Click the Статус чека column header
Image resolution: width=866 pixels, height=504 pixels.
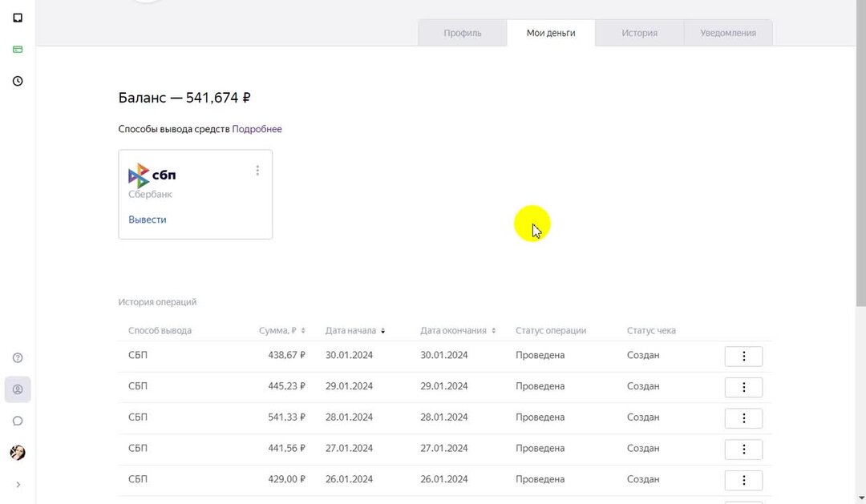[x=651, y=330]
